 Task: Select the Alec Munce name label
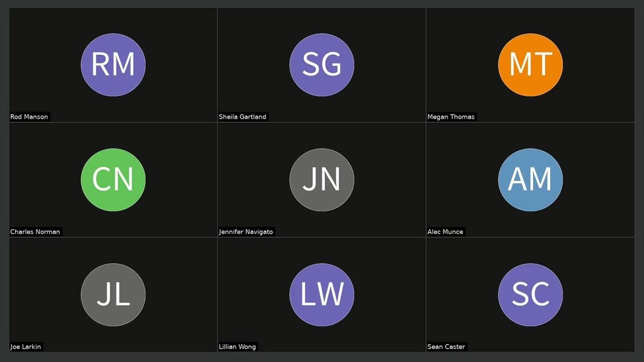click(x=445, y=232)
